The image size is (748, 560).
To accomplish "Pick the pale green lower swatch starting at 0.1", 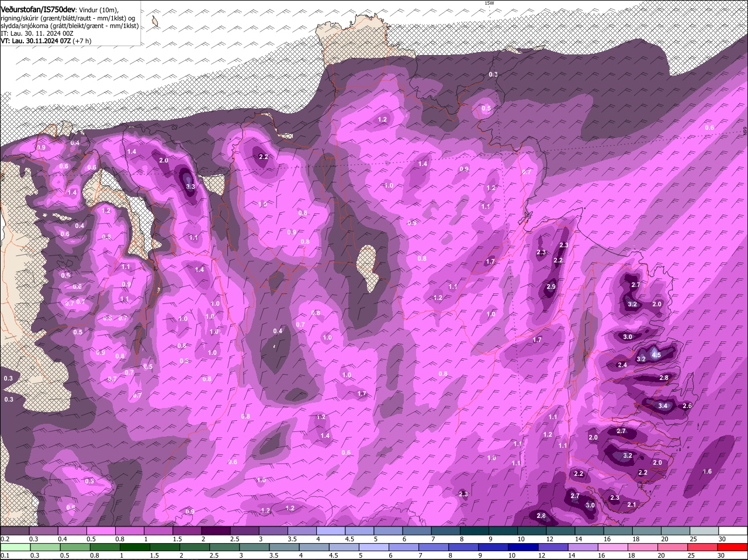I will point(15,548).
